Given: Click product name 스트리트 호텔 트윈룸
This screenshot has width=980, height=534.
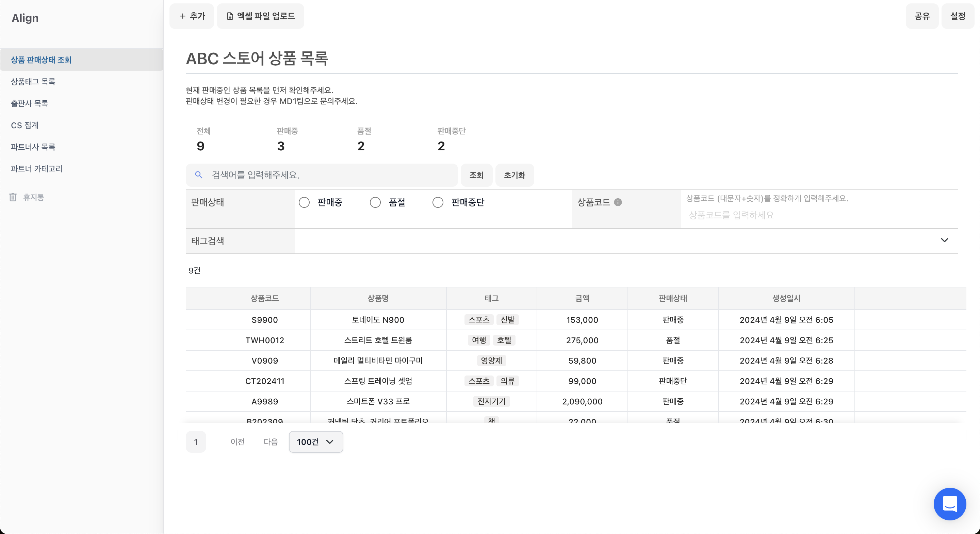Looking at the screenshot, I should pos(378,340).
